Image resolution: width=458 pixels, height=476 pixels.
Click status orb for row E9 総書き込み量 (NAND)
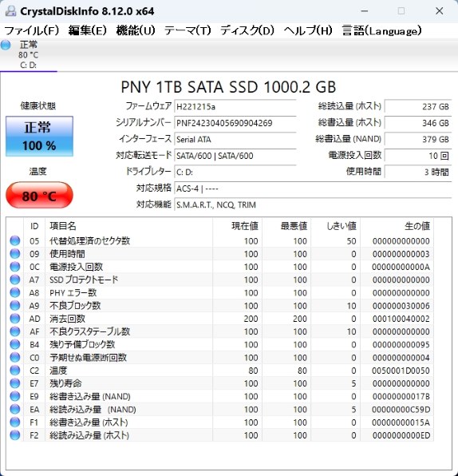coord(15,396)
